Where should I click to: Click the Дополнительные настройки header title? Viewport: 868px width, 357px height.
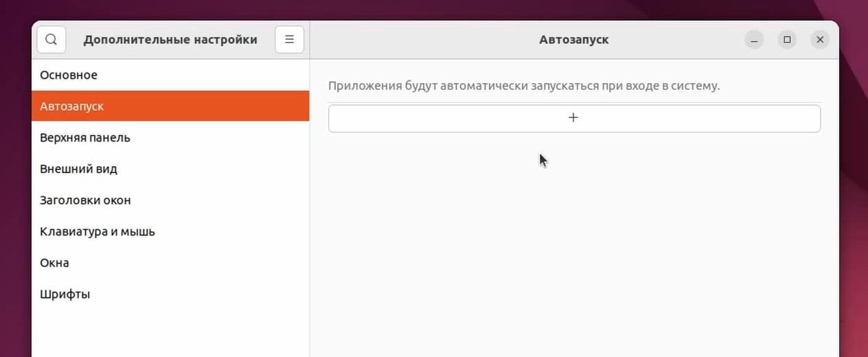click(x=170, y=40)
